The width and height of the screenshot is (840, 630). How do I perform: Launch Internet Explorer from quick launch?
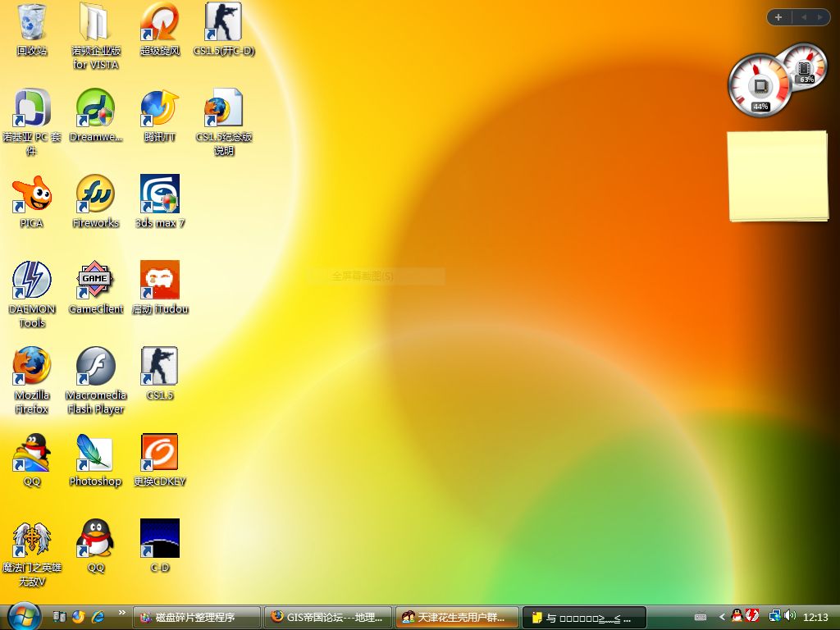coord(98,617)
